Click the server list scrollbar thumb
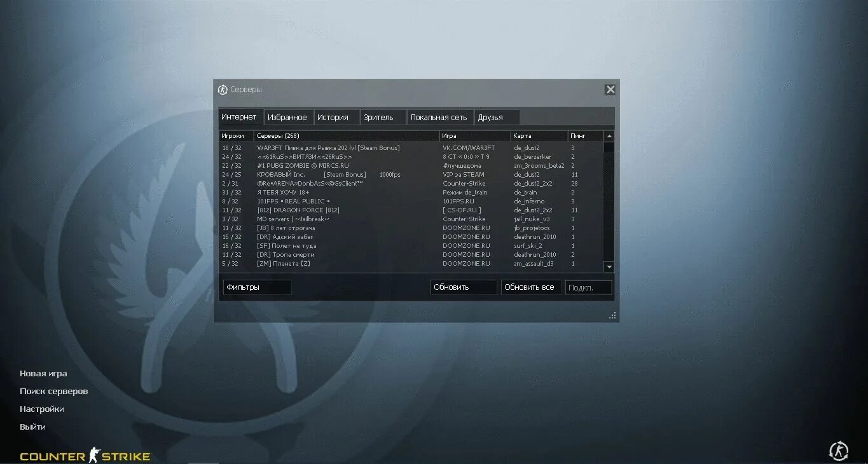The height and width of the screenshot is (464, 868). pos(609,147)
